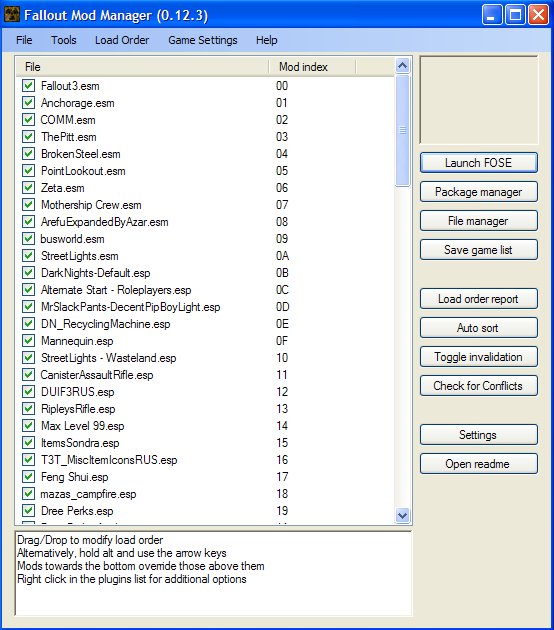Toggle the DarkNights-Default.esp checkbox
The image size is (554, 630).
click(x=28, y=273)
